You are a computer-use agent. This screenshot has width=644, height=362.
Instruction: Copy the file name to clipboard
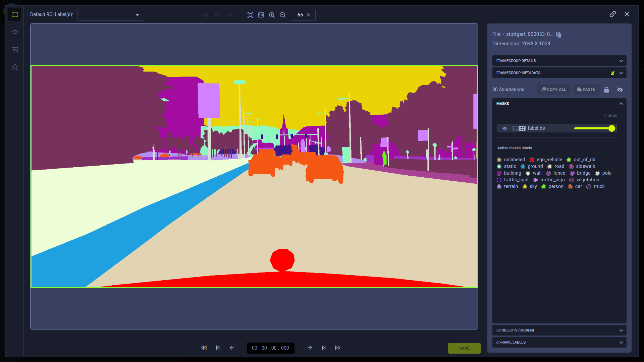coord(558,35)
